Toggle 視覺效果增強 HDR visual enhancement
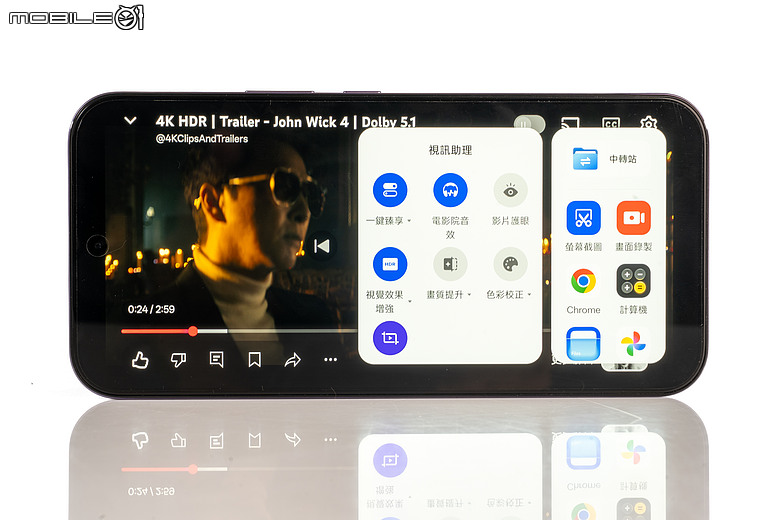This screenshot has height=520, width=780. 390,264
